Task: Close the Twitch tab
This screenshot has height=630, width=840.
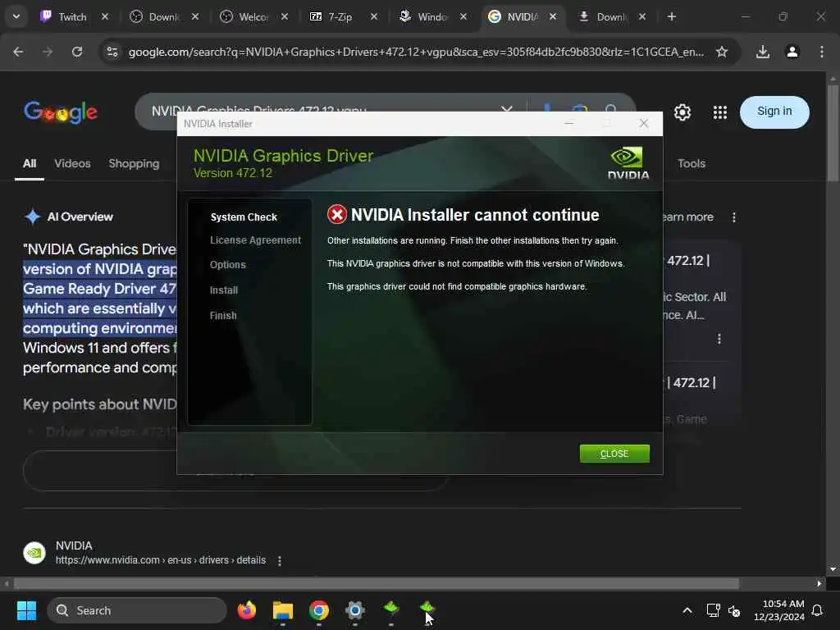Action: coord(105,16)
